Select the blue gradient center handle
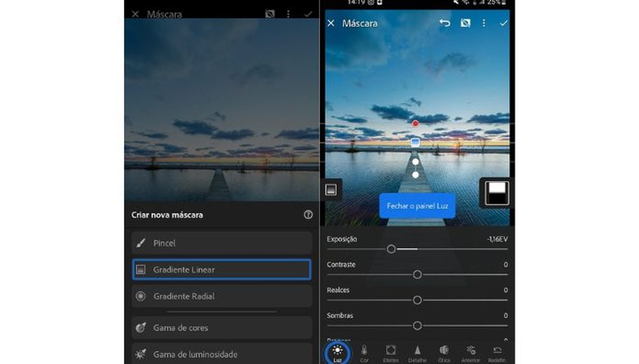 (x=415, y=142)
